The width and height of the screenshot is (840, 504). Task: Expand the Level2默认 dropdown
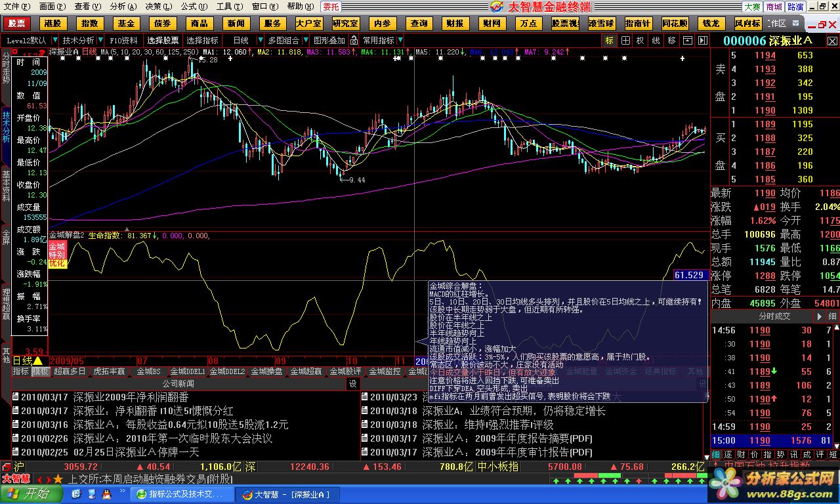(54, 41)
